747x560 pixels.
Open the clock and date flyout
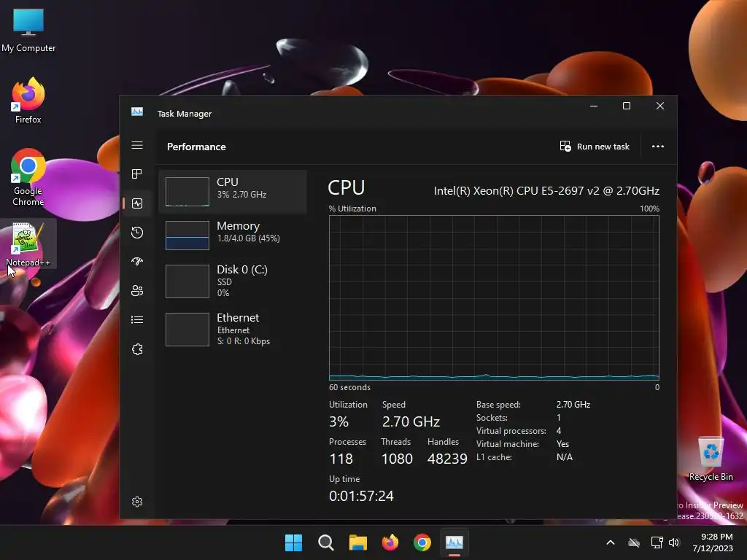(713, 542)
